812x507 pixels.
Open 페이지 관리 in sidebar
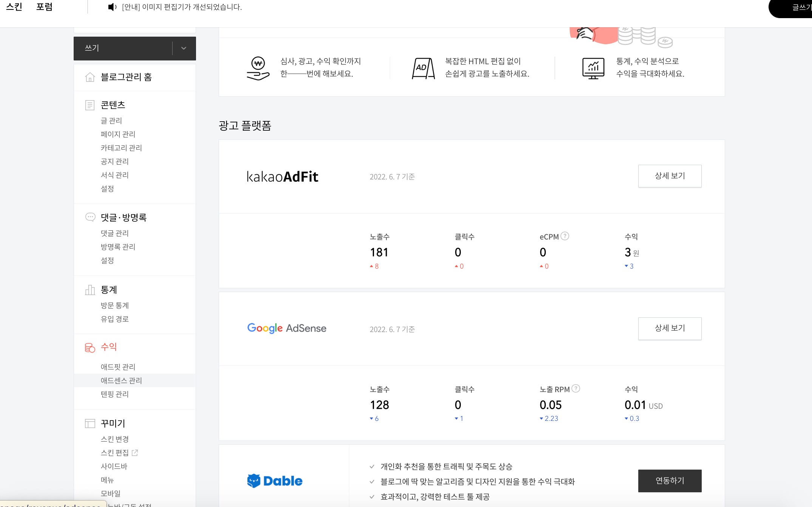[118, 134]
